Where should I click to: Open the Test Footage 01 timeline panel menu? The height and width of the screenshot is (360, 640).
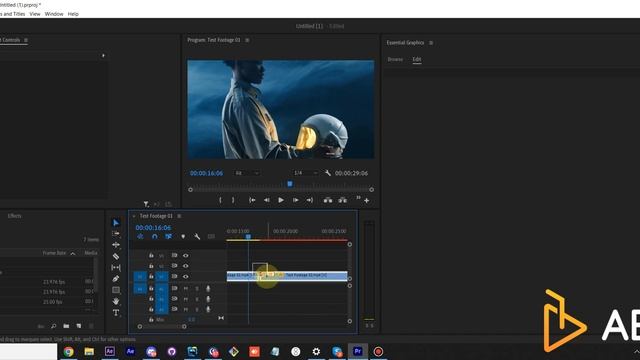(179, 216)
